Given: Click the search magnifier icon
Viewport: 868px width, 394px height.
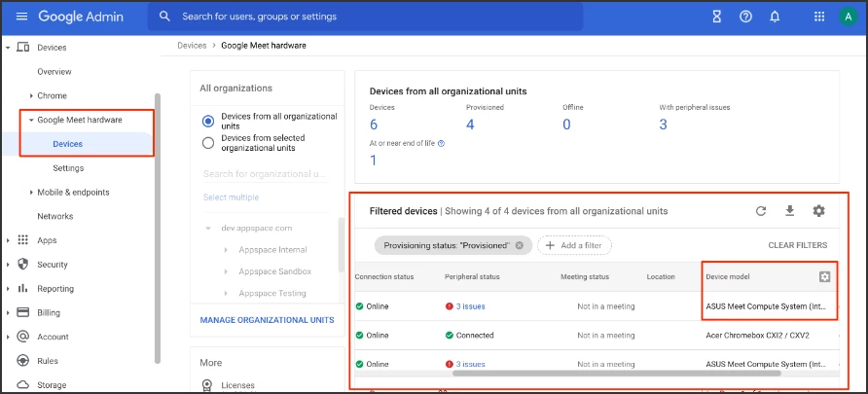Looking at the screenshot, I should coord(164,16).
